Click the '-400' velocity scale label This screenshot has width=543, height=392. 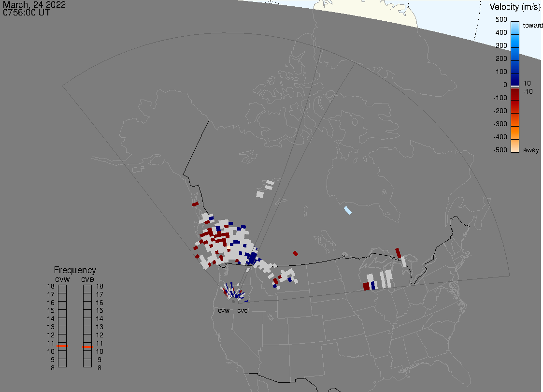[500, 137]
